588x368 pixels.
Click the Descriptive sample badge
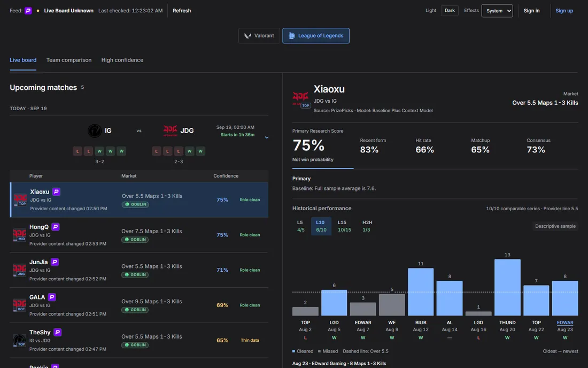[555, 226]
